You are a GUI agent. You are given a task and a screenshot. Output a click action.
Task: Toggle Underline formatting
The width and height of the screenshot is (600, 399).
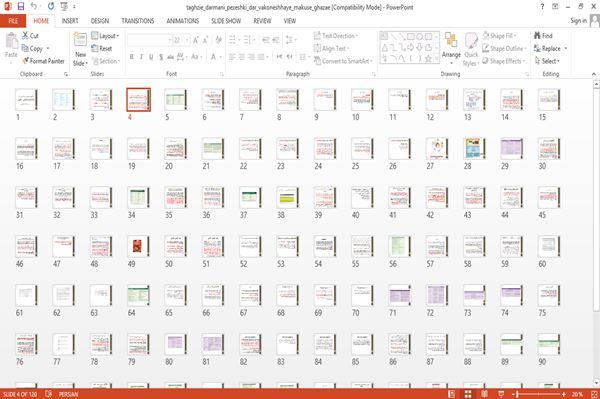coord(151,57)
